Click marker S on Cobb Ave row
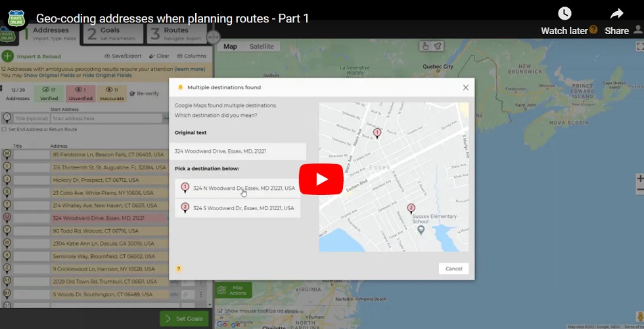Image resolution: width=644 pixels, height=329 pixels. pyautogui.click(x=7, y=192)
